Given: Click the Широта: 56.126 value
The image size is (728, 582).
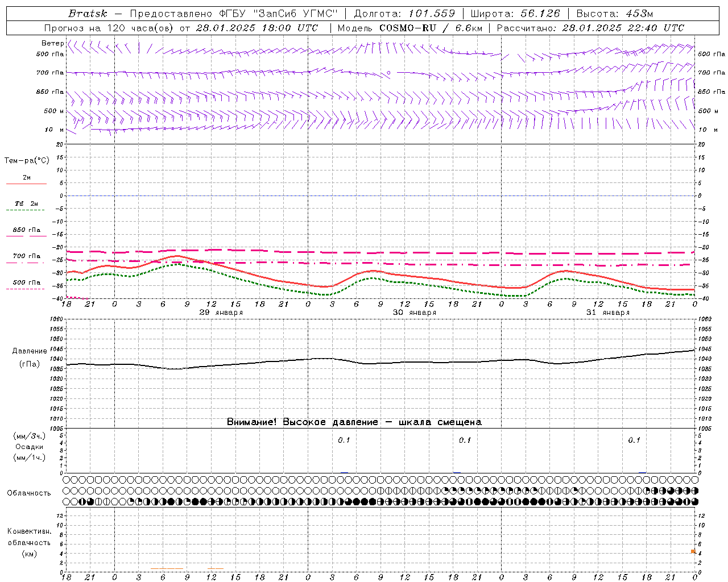Looking at the screenshot, I should [x=515, y=14].
